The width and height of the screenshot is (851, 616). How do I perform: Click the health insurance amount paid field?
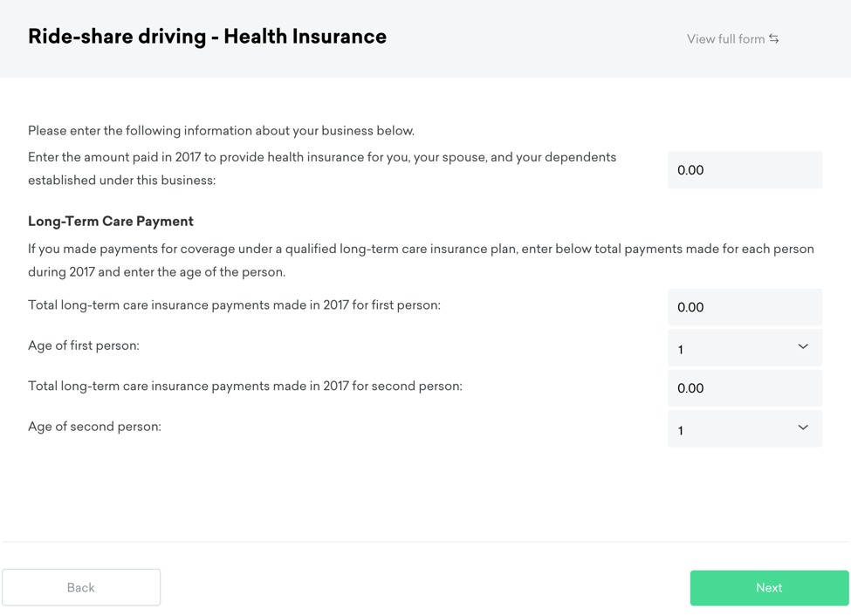coord(745,170)
